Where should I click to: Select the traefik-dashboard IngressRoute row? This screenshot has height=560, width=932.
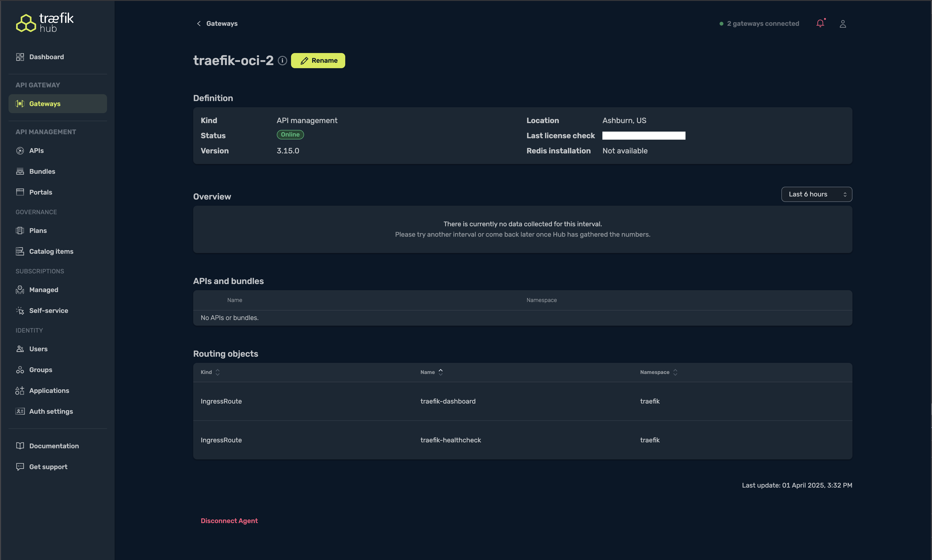(448, 401)
